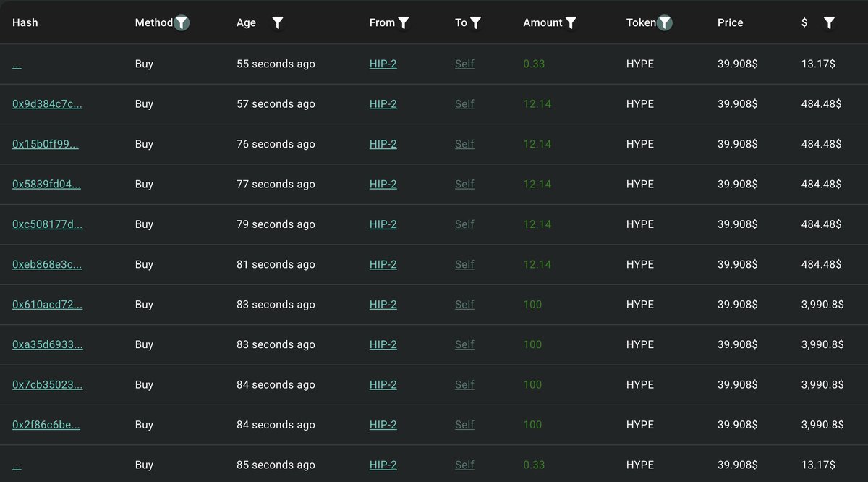
Task: Open transaction hash 0x15b0ff99
Action: [46, 144]
